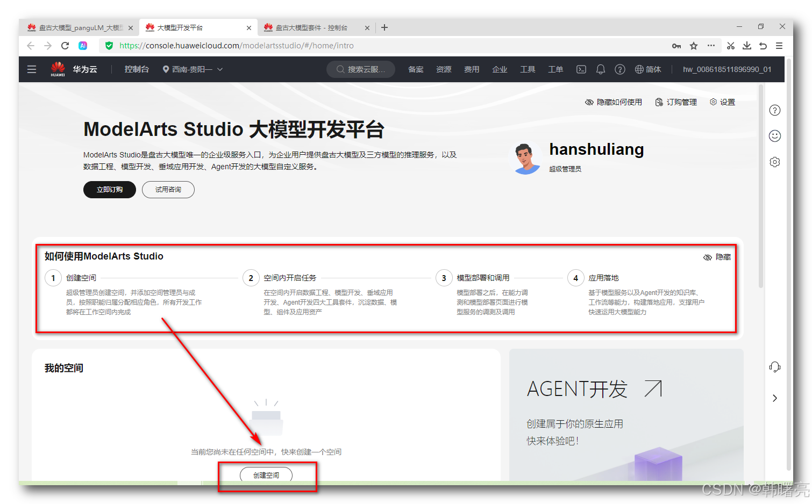Click the 我的空间 section title
The image size is (812, 504).
64,368
